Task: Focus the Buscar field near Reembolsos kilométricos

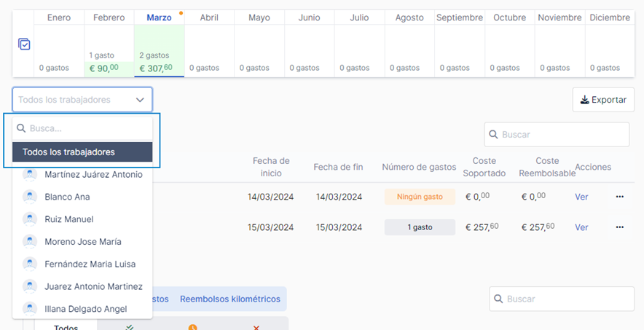Action: (x=562, y=299)
